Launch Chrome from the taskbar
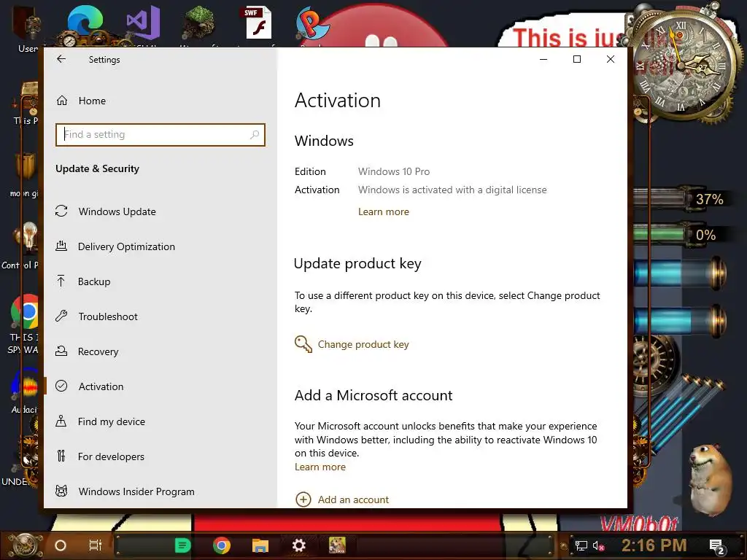 pos(222,545)
